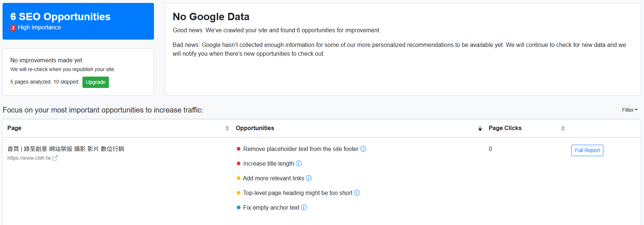Open the Full Report for homepage
The width and height of the screenshot is (644, 225).
pyautogui.click(x=587, y=150)
